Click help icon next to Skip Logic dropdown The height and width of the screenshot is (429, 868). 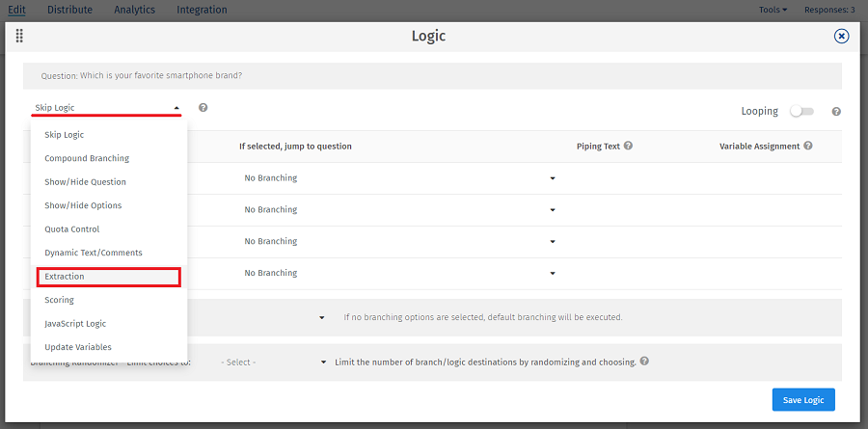203,108
